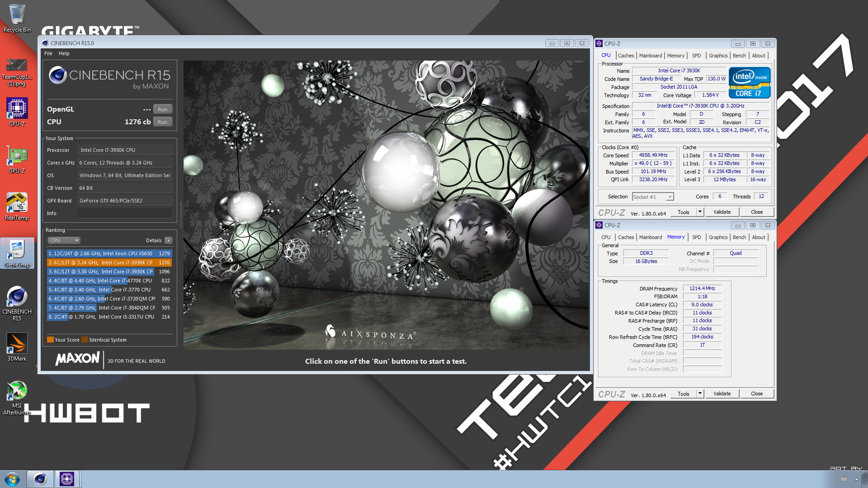Select ranking row i5-3317U scoring 214
The width and height of the screenshot is (868, 488).
pos(109,317)
